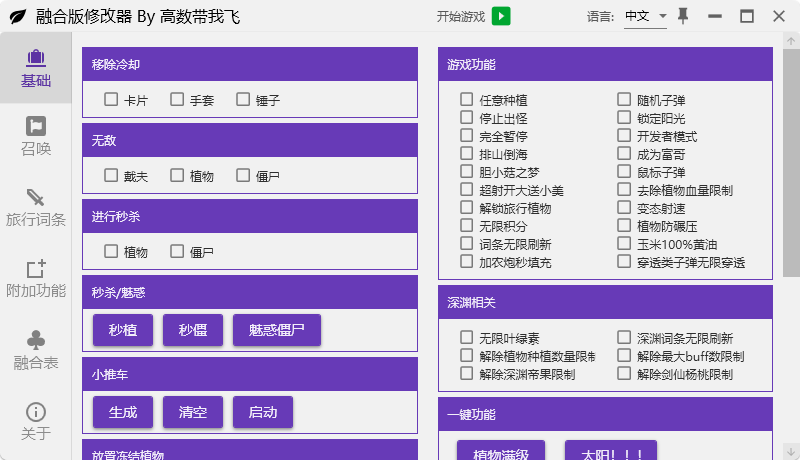800x460 pixels.
Task: Click the 启动 lawnmower button
Action: [x=263, y=412]
